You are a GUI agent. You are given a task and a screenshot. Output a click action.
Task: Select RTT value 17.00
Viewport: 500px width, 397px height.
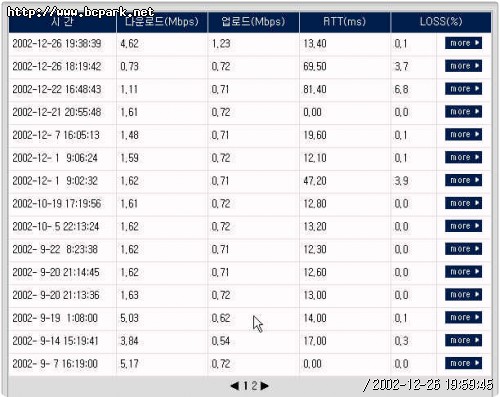click(x=315, y=341)
